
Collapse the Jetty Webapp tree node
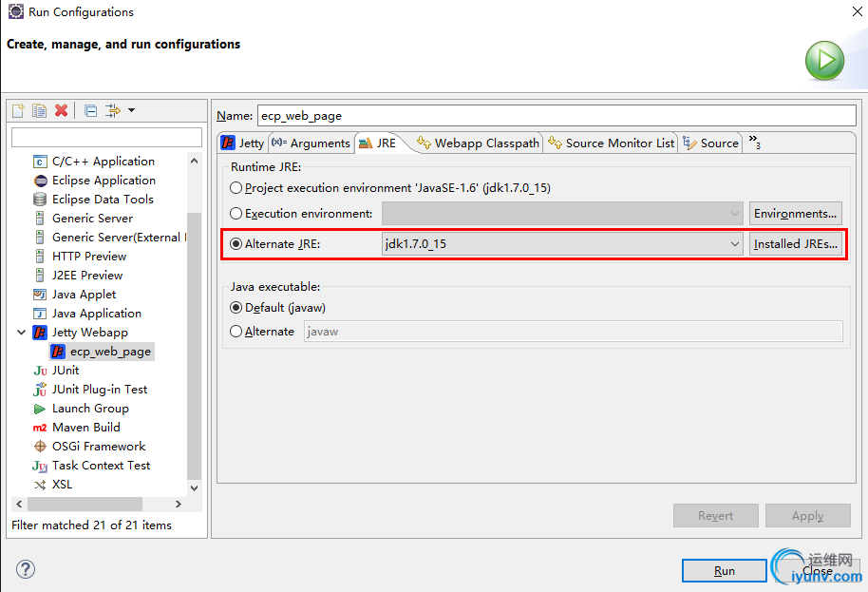[22, 333]
